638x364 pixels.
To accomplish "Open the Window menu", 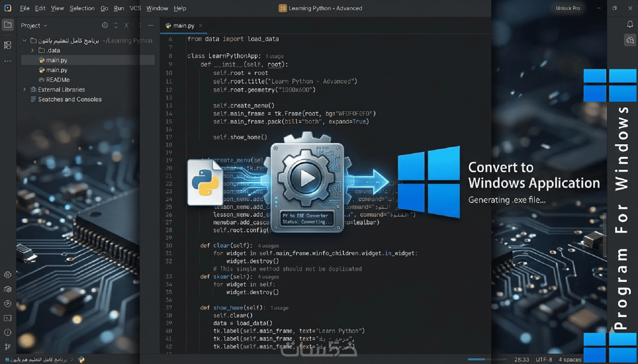I will (x=157, y=8).
